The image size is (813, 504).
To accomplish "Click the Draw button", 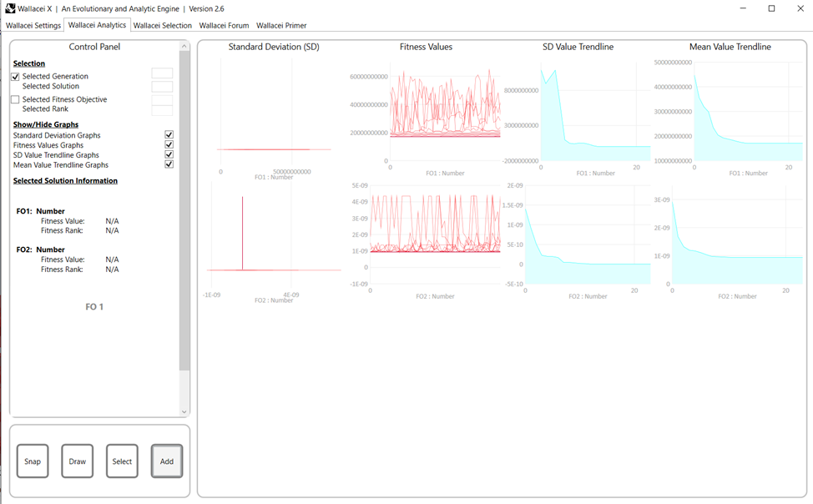I will coord(78,461).
